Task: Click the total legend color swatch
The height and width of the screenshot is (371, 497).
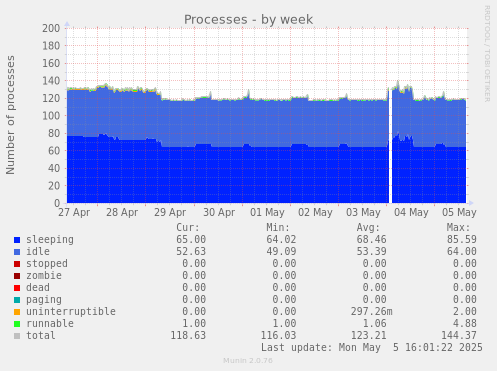Action: click(17, 336)
